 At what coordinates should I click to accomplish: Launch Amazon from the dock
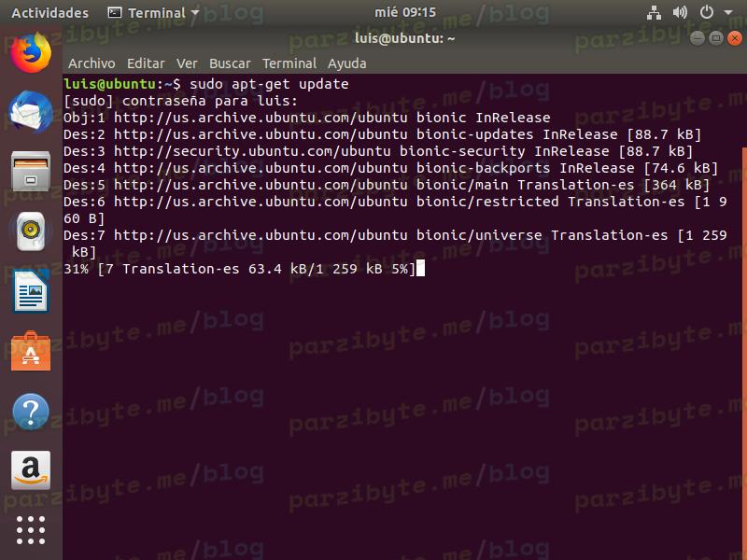(x=31, y=470)
